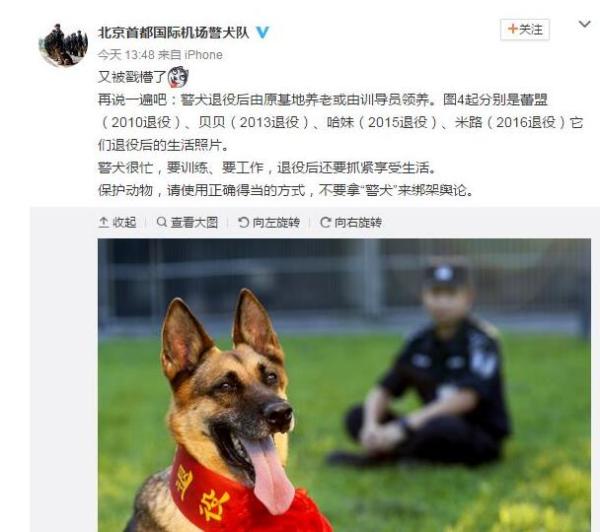Viewport: 600px width, 532px height.
Task: Follow the account with +关注 button
Action: (525, 29)
